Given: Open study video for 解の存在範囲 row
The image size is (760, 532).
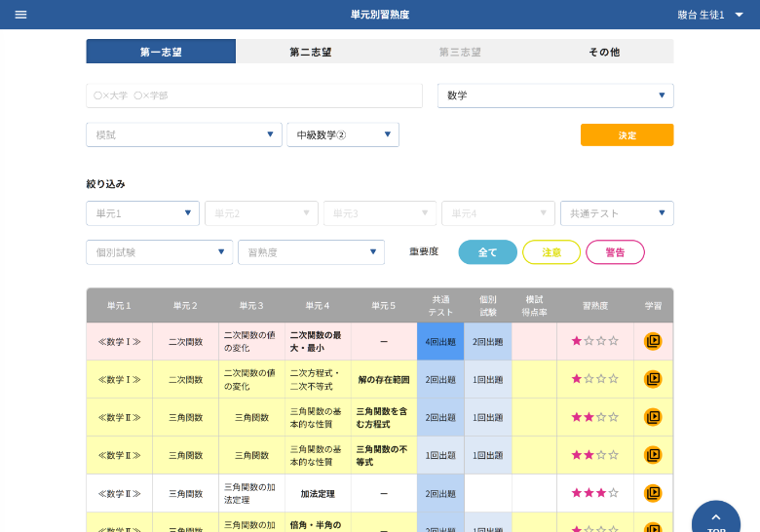Looking at the screenshot, I should click(653, 379).
